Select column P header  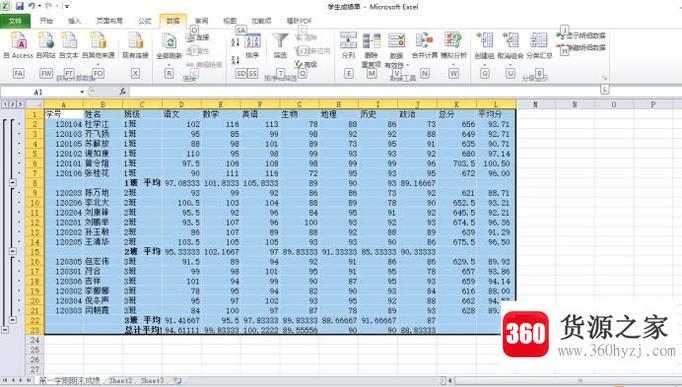point(653,104)
